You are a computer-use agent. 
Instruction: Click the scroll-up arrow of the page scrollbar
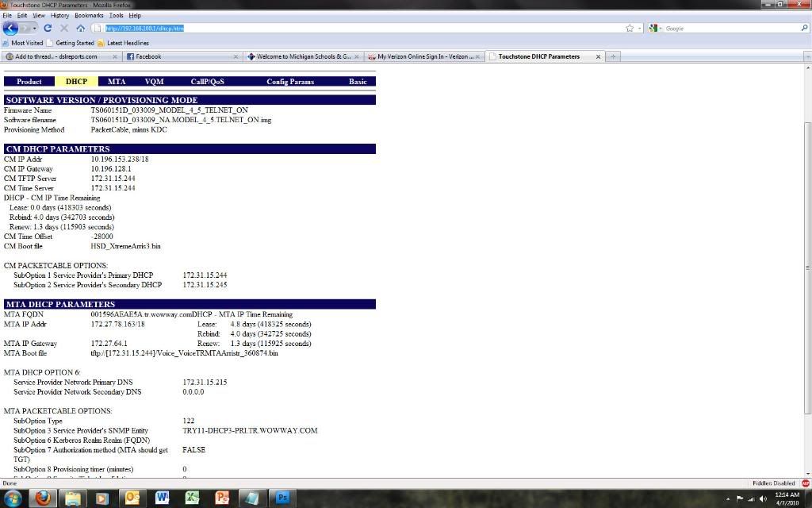807,68
